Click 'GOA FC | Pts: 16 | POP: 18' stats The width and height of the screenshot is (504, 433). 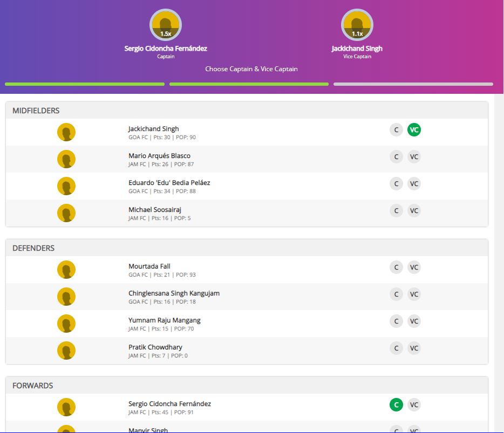[162, 301]
